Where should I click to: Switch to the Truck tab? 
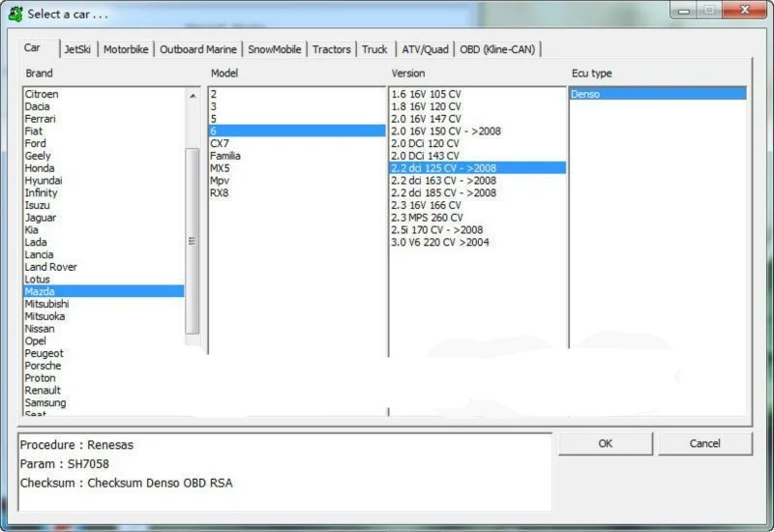click(374, 49)
